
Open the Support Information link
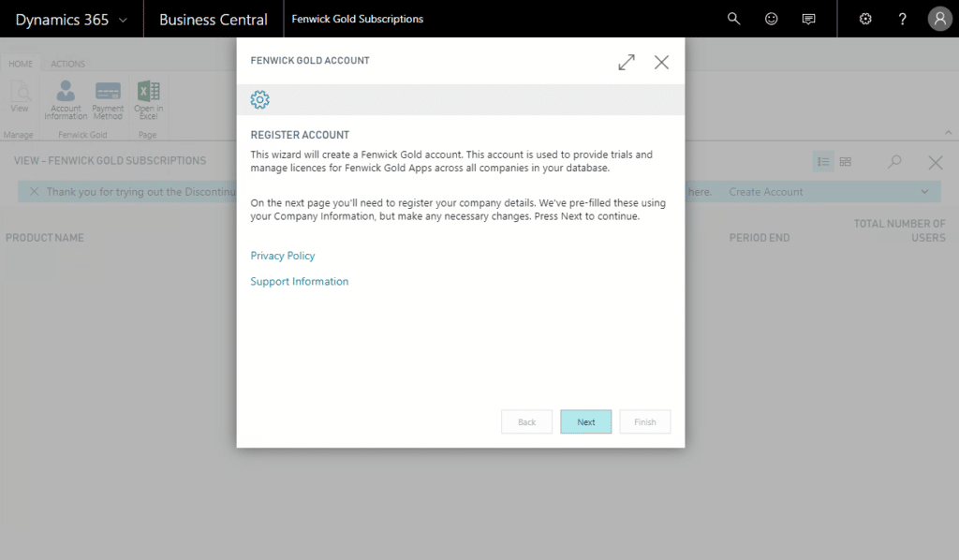pos(300,281)
